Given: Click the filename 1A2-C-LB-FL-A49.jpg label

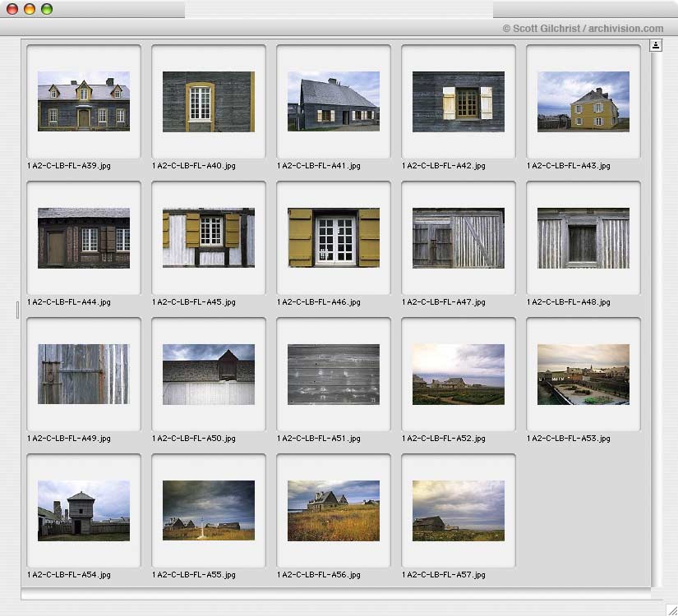Looking at the screenshot, I should 69,439.
